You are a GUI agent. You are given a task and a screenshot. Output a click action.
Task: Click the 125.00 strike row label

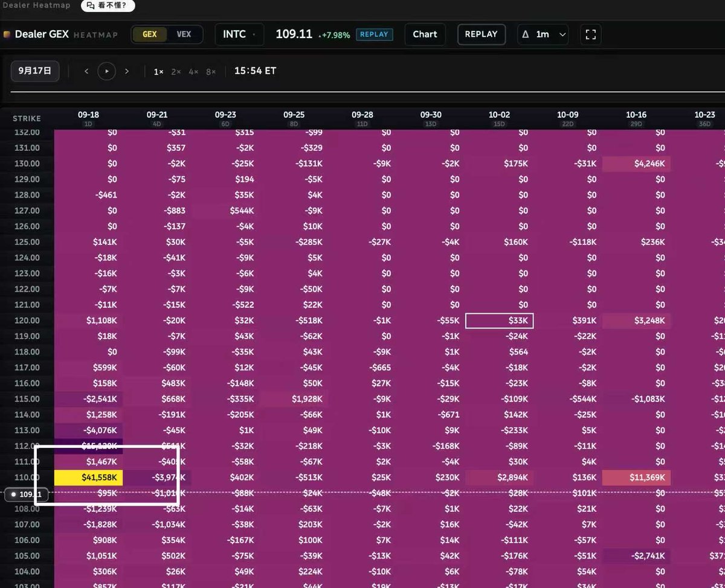coord(27,242)
